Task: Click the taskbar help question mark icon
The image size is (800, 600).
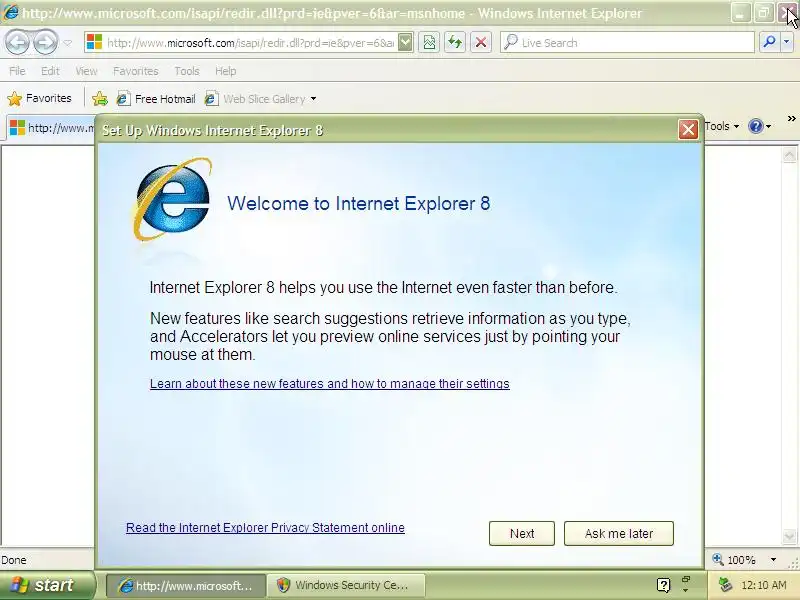Action: 663,585
